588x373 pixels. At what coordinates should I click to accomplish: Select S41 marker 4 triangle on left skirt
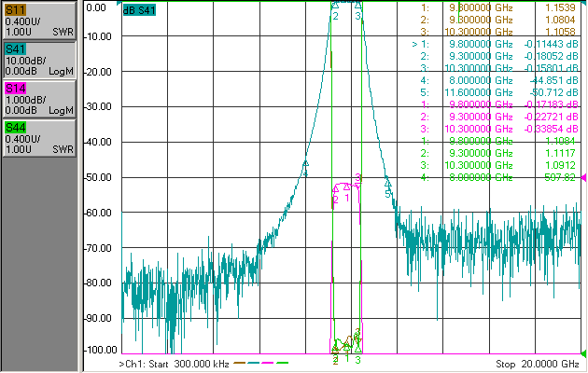point(305,164)
